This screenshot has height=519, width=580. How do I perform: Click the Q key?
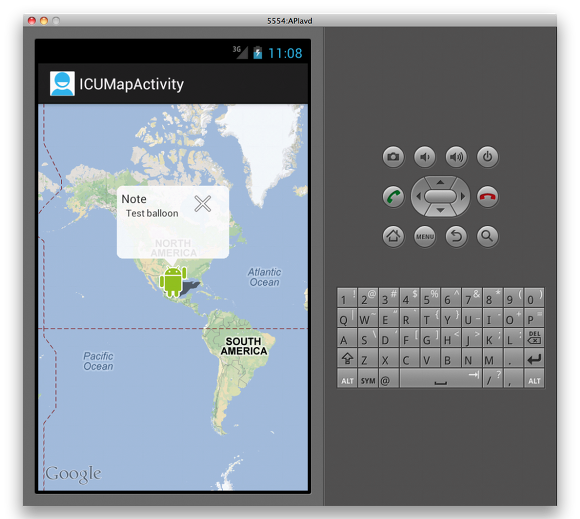point(347,317)
